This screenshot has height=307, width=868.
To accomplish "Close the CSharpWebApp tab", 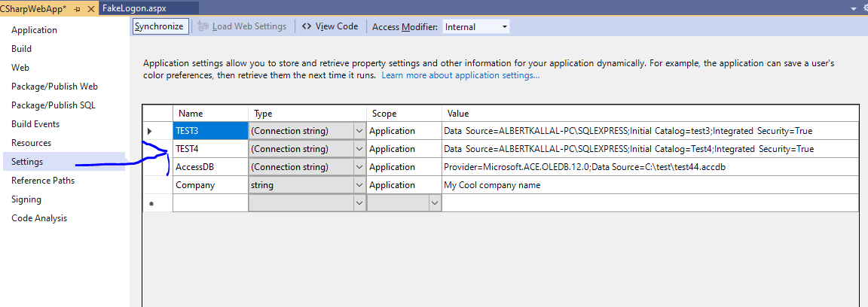I will (x=91, y=9).
